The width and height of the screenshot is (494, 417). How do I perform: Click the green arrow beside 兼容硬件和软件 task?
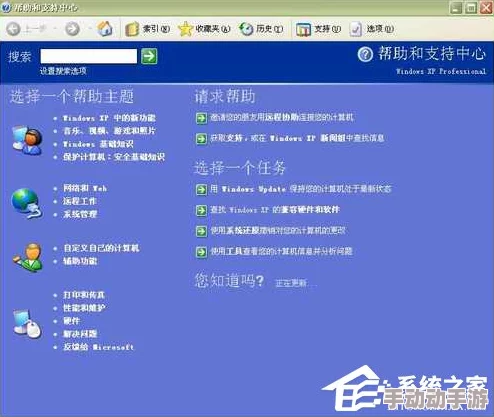point(201,210)
